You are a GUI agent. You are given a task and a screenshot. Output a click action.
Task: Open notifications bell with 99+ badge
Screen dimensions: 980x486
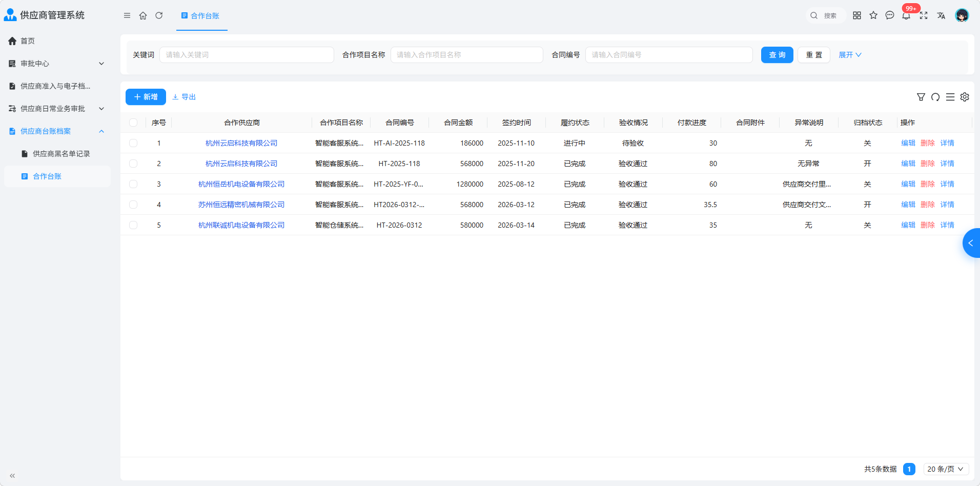click(x=906, y=15)
